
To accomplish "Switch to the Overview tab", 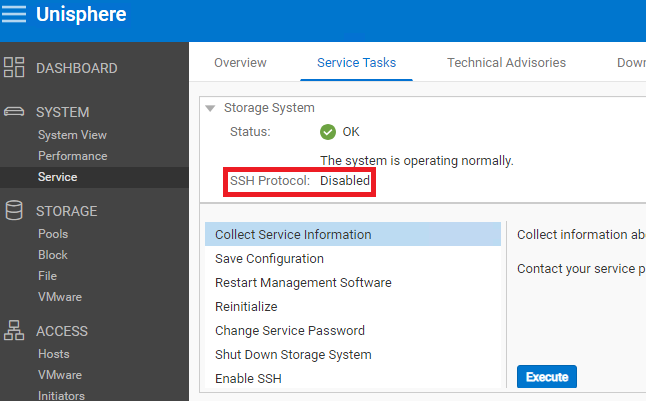I will pyautogui.click(x=240, y=63).
